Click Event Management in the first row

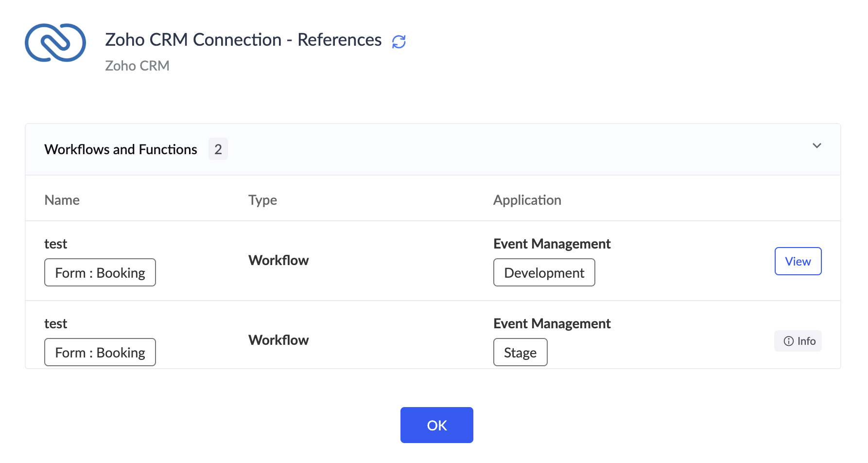[552, 244]
